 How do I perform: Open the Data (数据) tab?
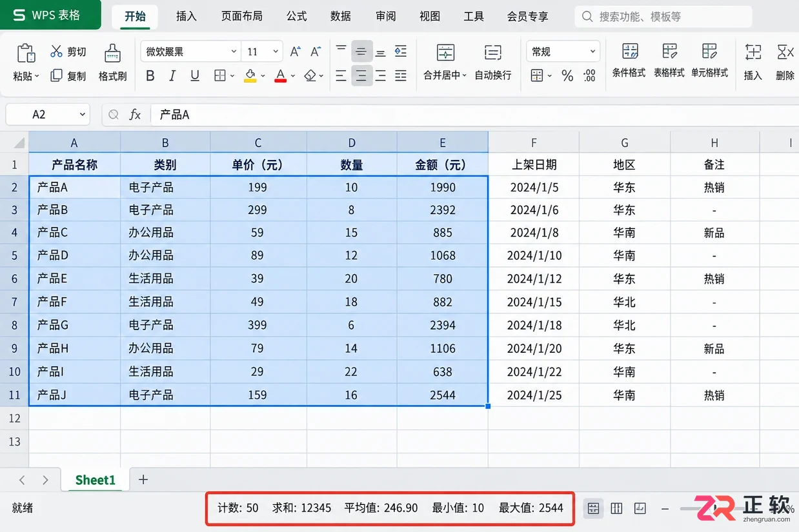[341, 16]
